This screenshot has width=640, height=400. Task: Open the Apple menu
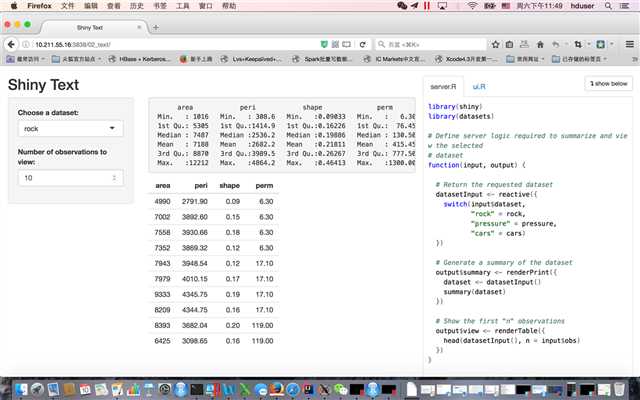13,6
